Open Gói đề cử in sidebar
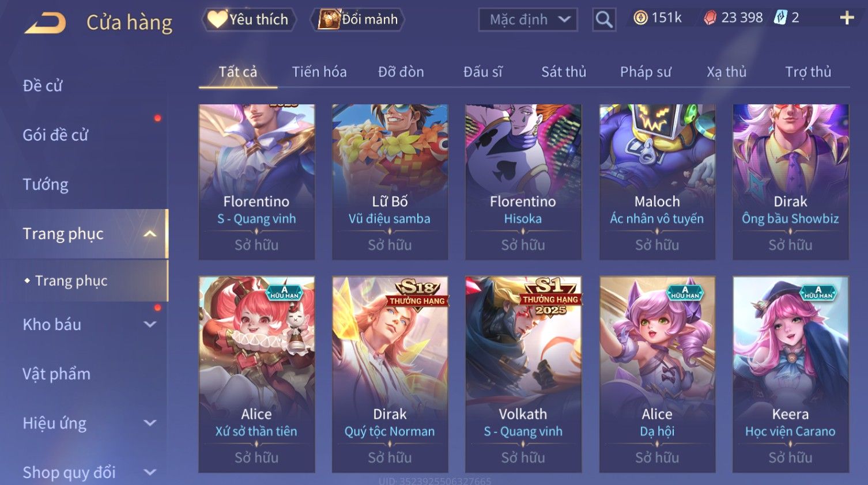This screenshot has width=868, height=485. click(x=55, y=135)
